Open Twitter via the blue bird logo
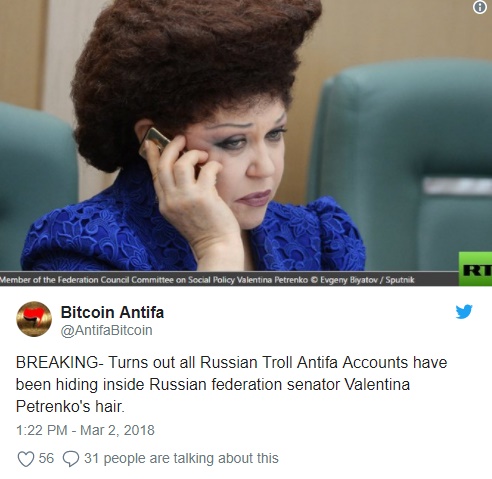 point(464,312)
